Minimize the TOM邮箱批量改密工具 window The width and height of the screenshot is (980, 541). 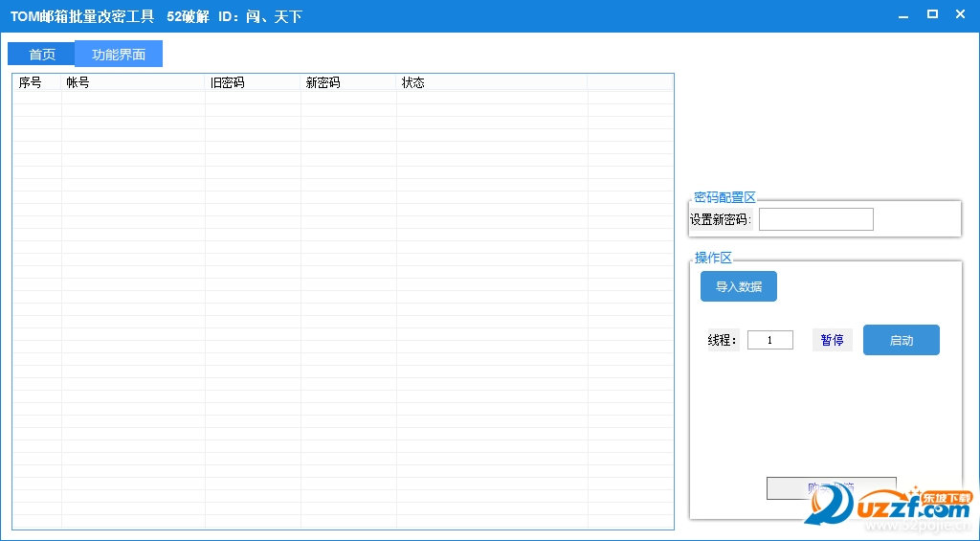pos(903,15)
